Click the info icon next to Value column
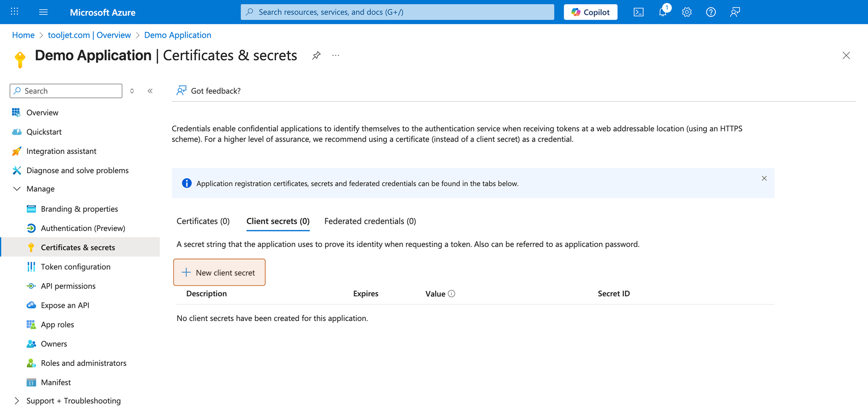The height and width of the screenshot is (419, 868). click(452, 294)
